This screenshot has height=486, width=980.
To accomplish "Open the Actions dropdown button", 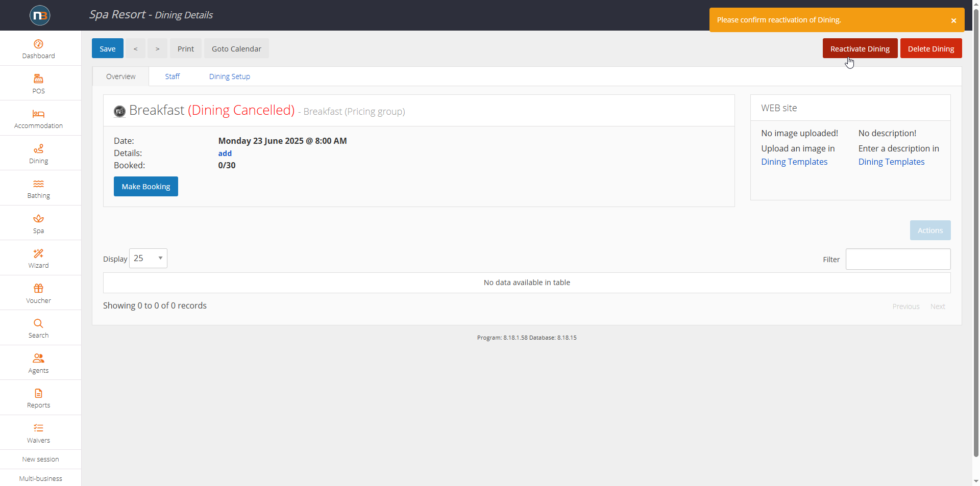I will [930, 231].
